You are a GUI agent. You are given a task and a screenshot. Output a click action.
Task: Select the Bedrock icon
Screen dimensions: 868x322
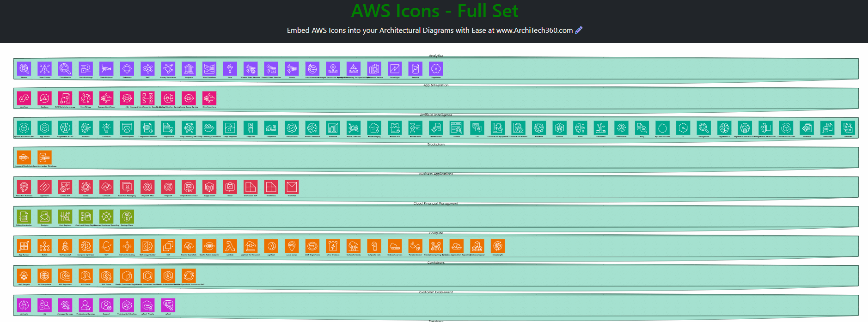click(x=86, y=128)
